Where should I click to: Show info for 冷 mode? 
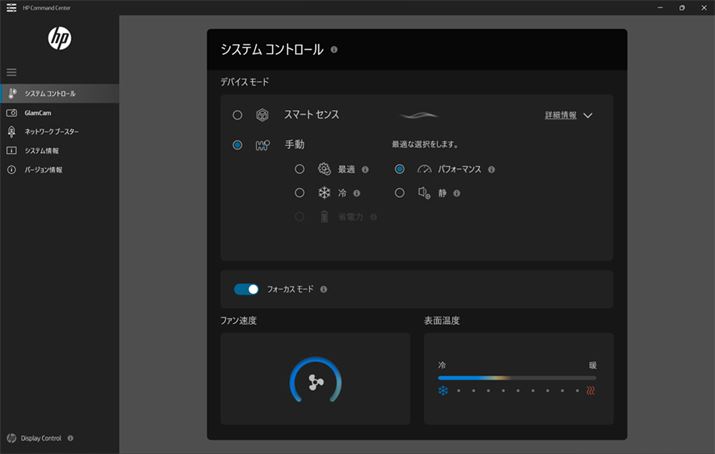coord(357,193)
